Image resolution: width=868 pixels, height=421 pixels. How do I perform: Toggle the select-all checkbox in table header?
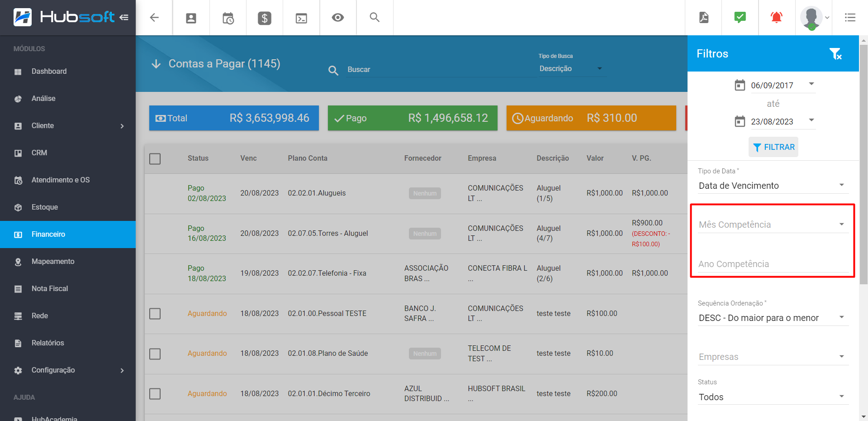click(x=155, y=159)
